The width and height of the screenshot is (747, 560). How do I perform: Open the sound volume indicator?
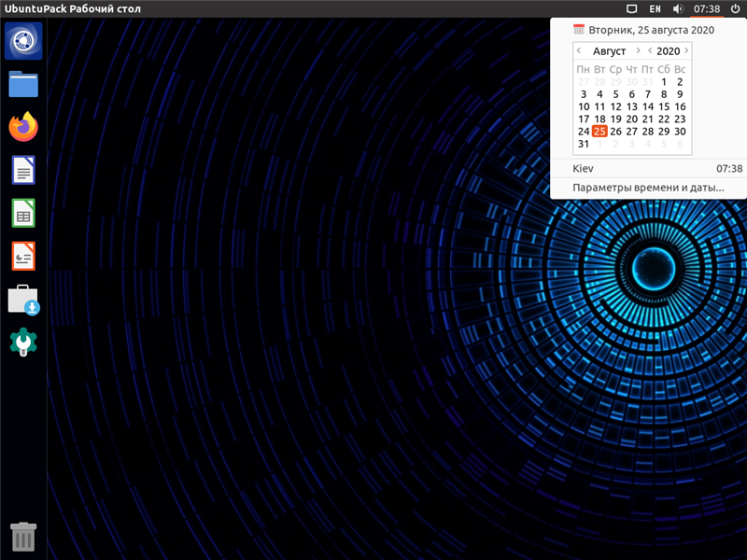(678, 9)
